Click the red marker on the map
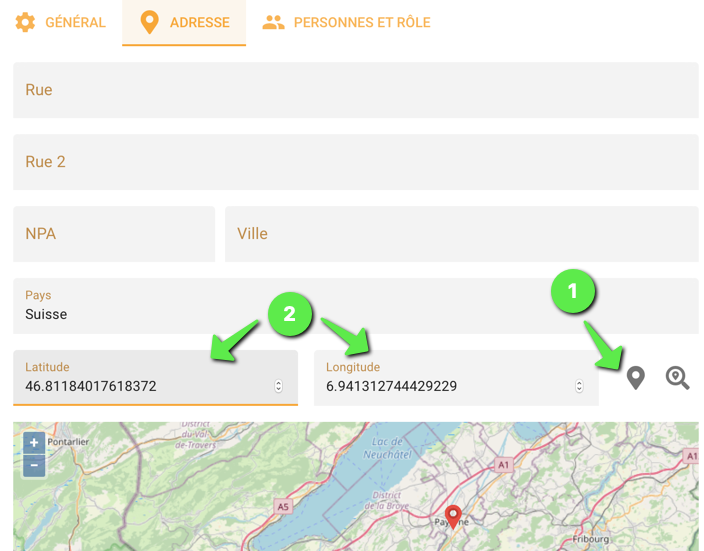The width and height of the screenshot is (704, 551). coord(453,516)
